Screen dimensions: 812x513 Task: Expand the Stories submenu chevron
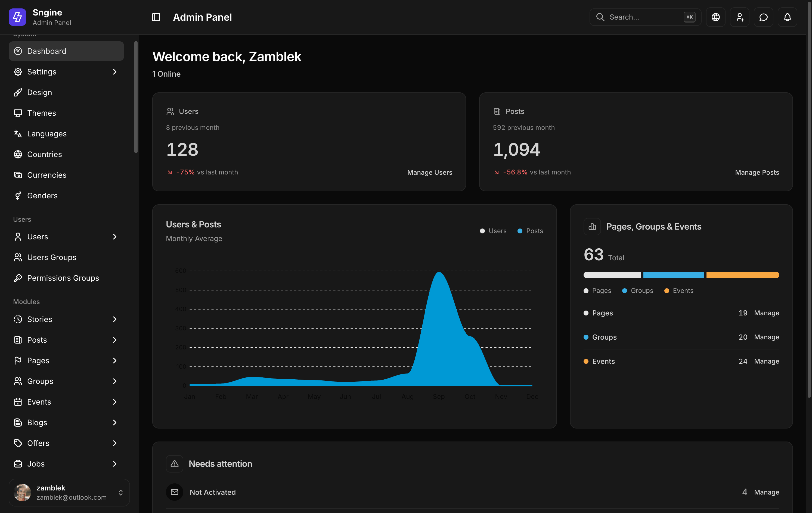pos(115,319)
